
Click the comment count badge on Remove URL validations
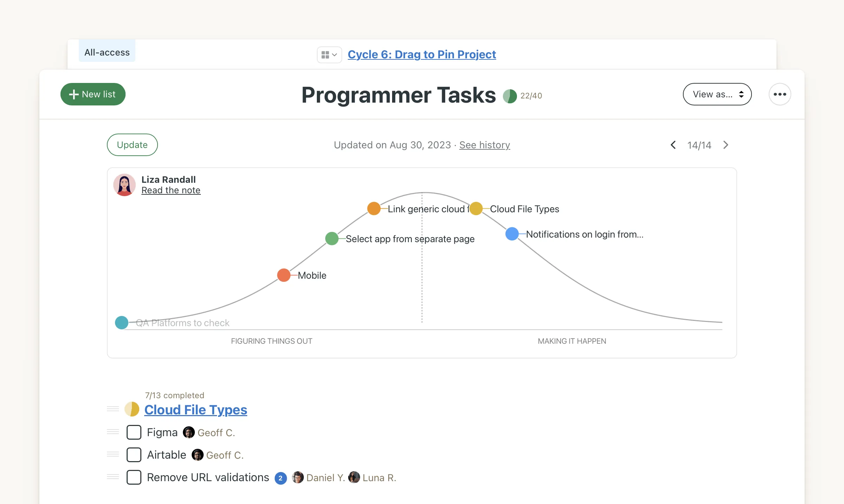[280, 478]
